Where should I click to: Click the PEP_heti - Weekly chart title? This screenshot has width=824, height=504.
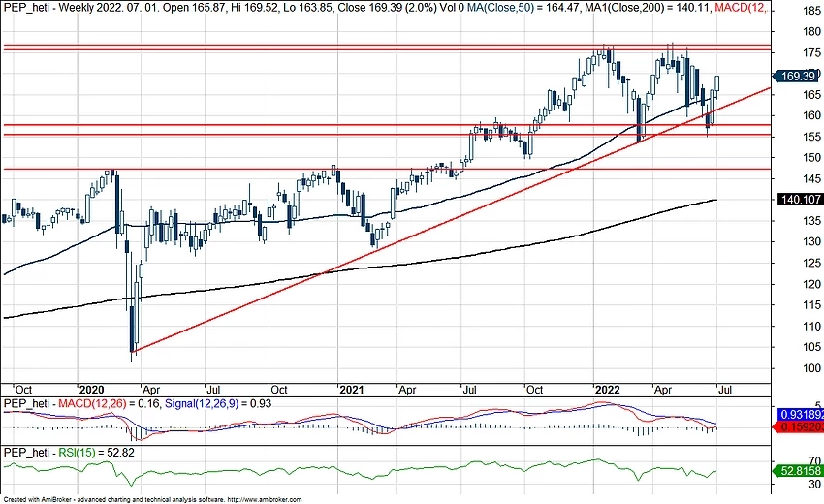point(58,9)
